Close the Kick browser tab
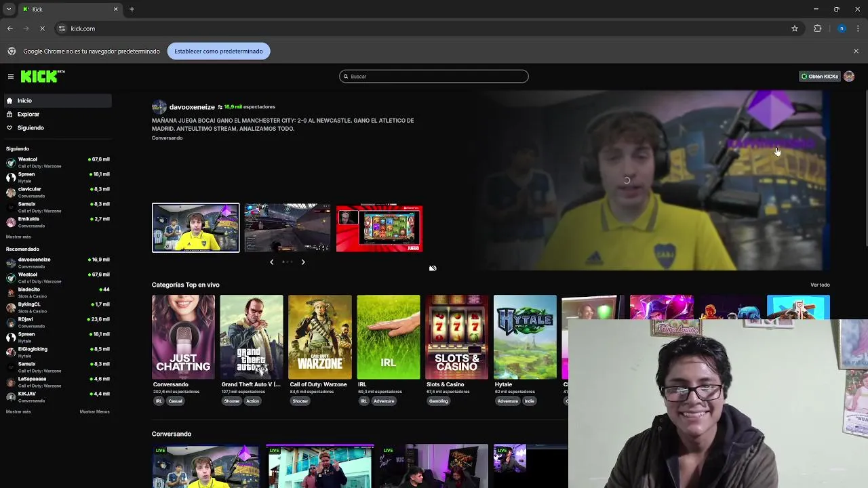Screen dimensions: 868x488 point(115,9)
